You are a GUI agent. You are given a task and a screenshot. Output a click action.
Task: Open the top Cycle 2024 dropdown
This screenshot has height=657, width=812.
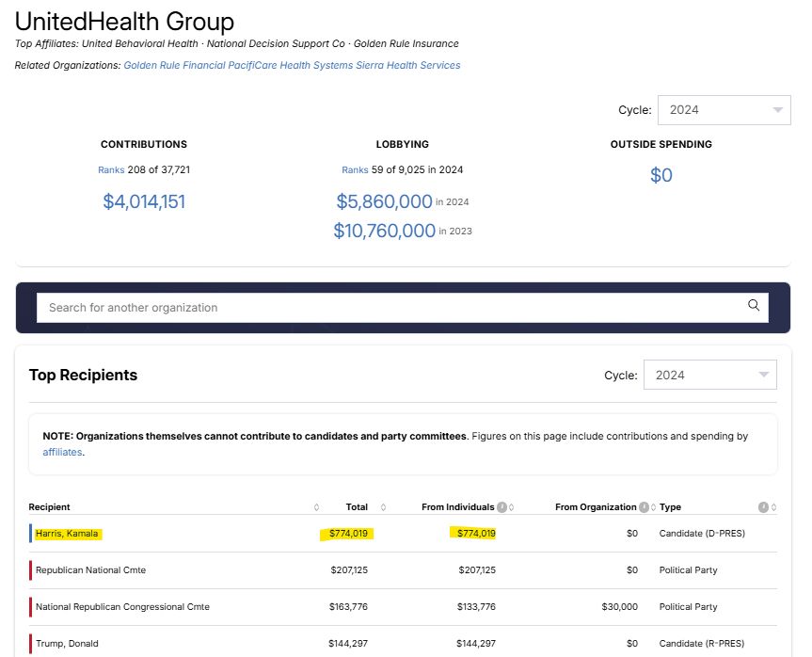click(724, 110)
